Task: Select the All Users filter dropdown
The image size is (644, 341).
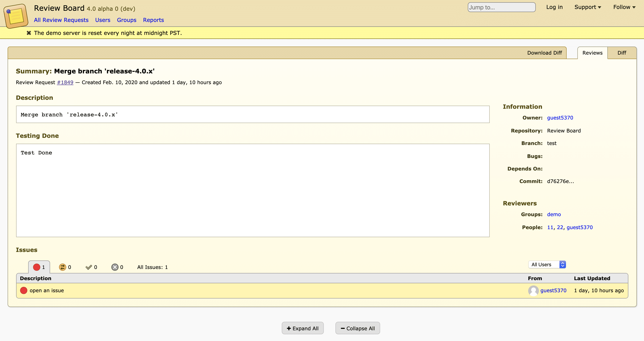Action: tap(547, 264)
